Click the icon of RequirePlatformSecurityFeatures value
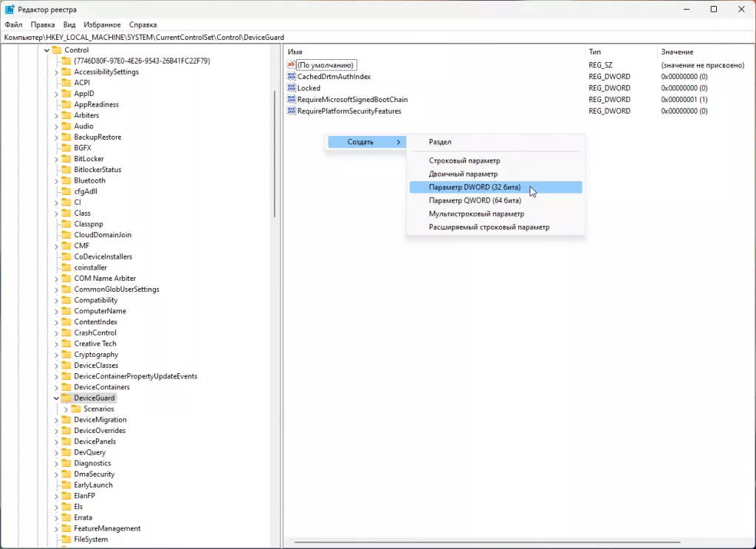756x549 pixels. [x=291, y=111]
